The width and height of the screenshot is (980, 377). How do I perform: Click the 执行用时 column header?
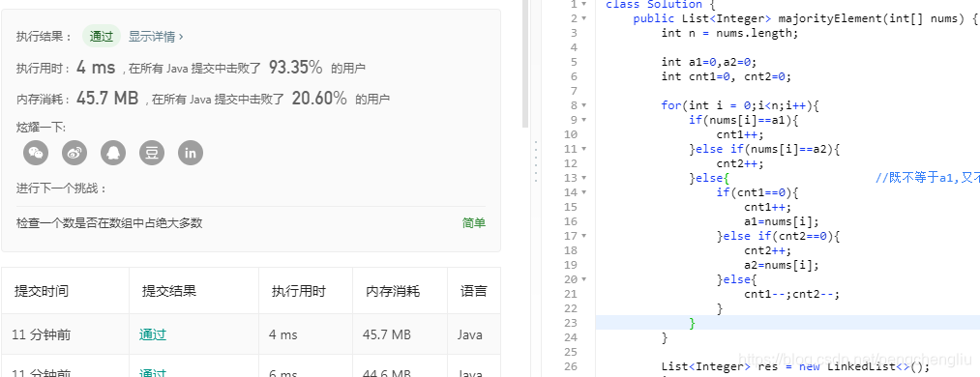299,291
